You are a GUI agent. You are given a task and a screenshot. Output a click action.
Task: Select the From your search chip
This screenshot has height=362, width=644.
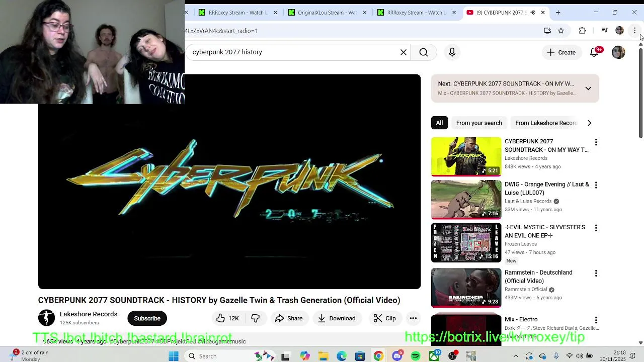(479, 123)
